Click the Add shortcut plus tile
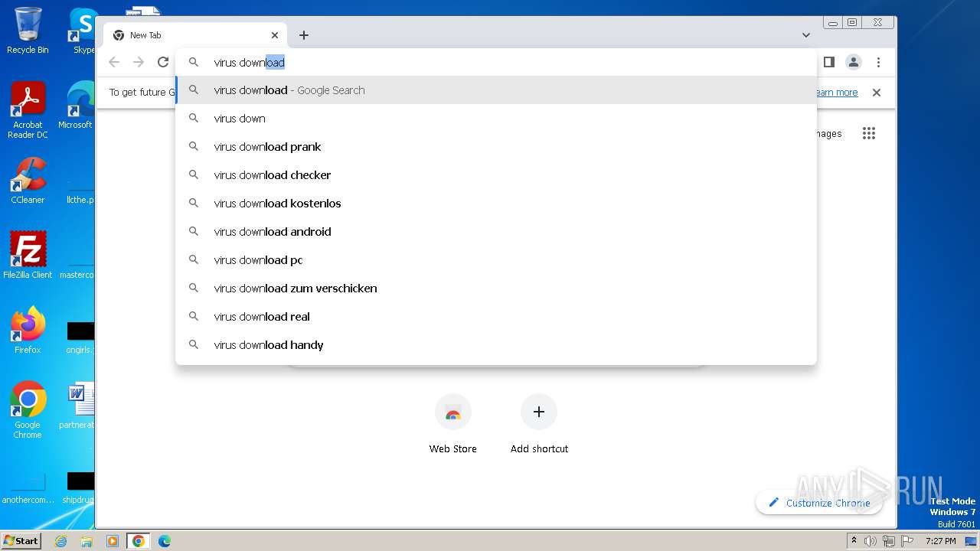The width and height of the screenshot is (980, 551). coord(539,425)
